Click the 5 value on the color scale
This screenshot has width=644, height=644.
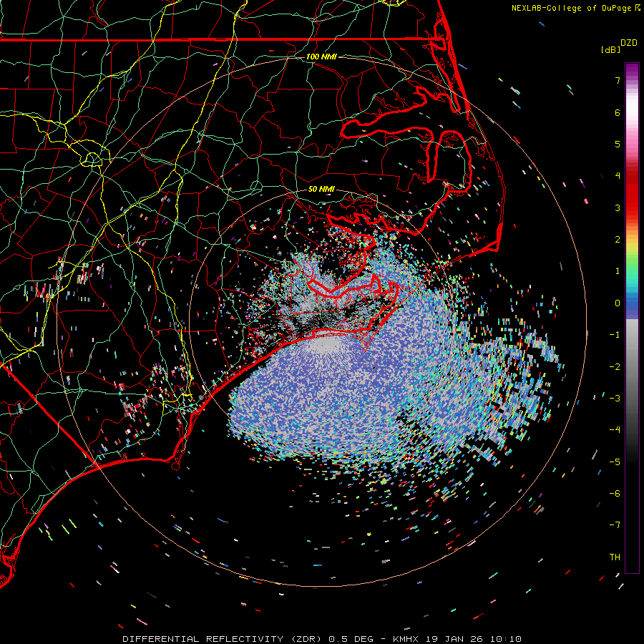click(618, 144)
